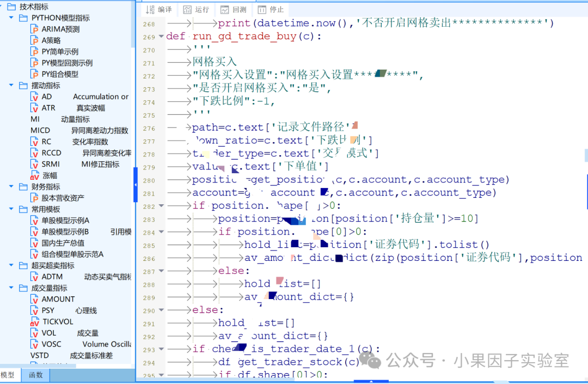Click the 停止 stop toolbar button

tap(271, 9)
